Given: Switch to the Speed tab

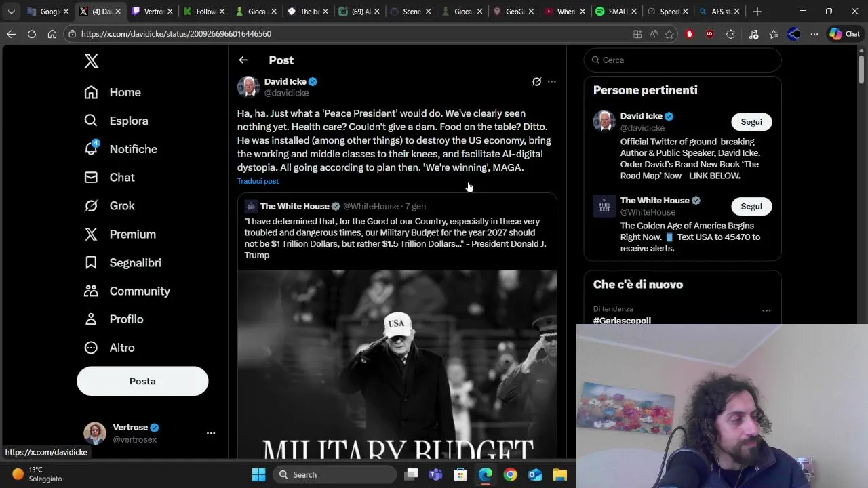Looking at the screenshot, I should (667, 12).
